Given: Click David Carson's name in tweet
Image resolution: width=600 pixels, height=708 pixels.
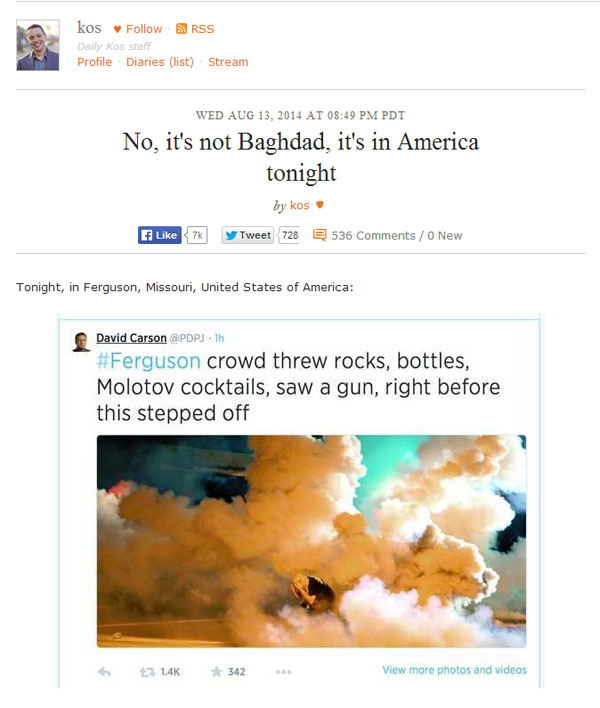Looking at the screenshot, I should (x=131, y=338).
